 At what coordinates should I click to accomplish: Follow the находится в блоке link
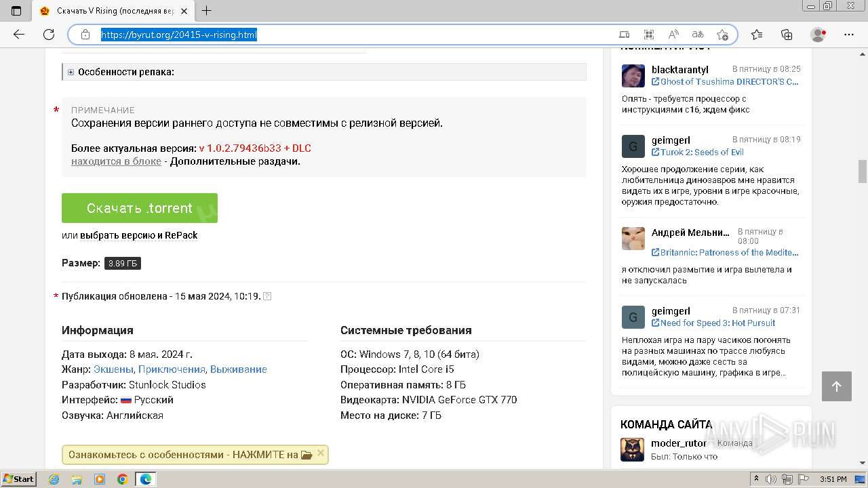click(116, 161)
